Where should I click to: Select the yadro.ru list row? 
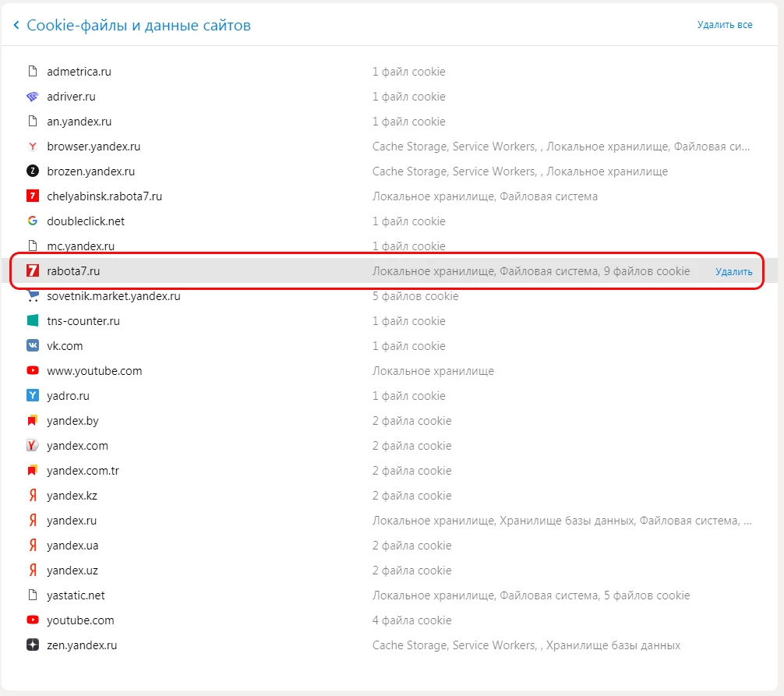pos(69,396)
